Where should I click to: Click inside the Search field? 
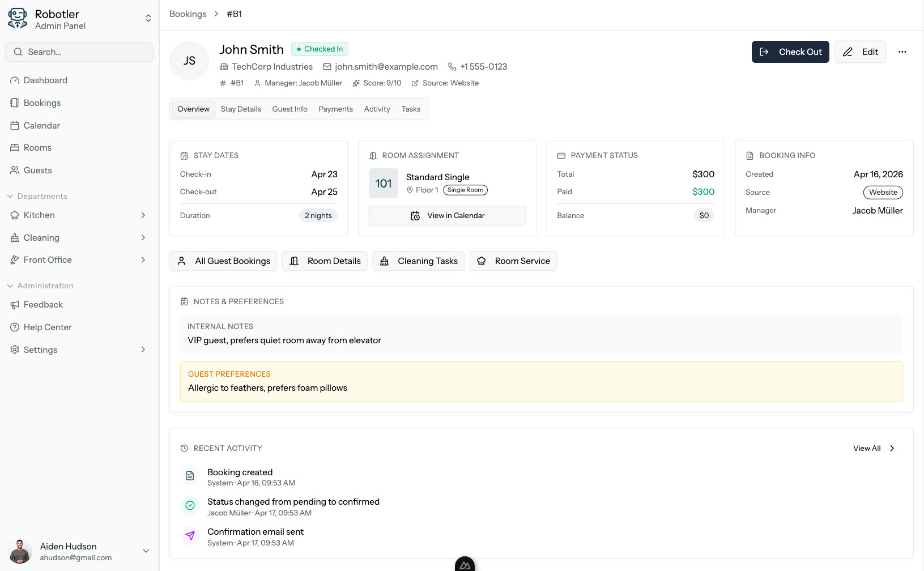pos(79,52)
